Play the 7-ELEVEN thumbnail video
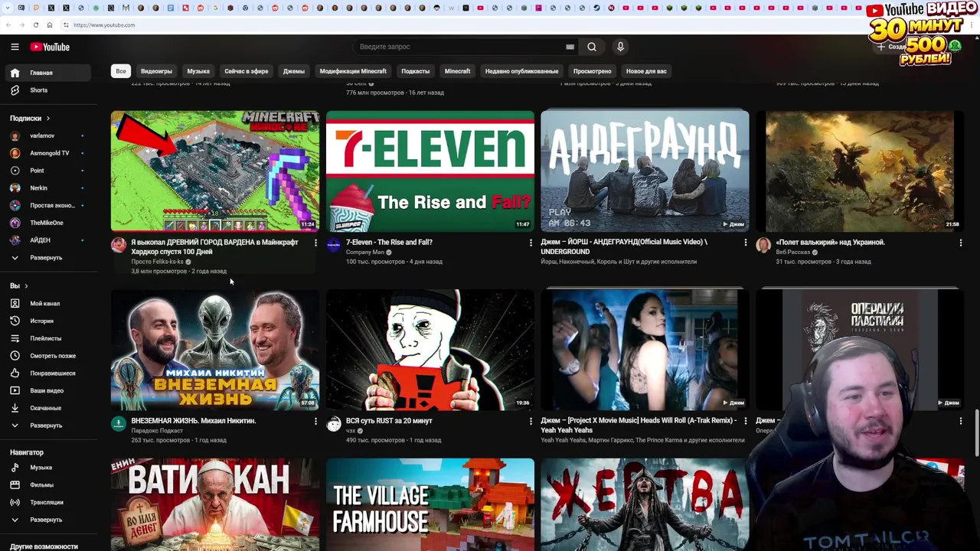 click(x=430, y=171)
